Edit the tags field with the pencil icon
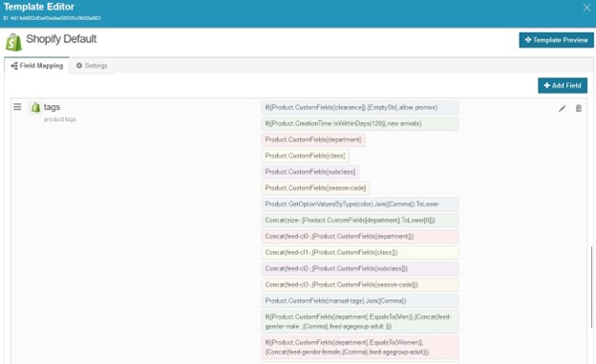596x364 pixels. 562,109
